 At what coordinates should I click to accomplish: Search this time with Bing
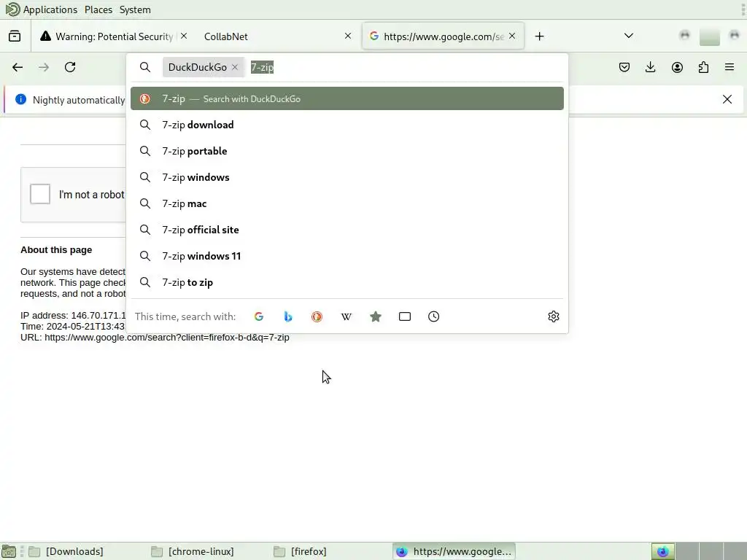click(287, 316)
